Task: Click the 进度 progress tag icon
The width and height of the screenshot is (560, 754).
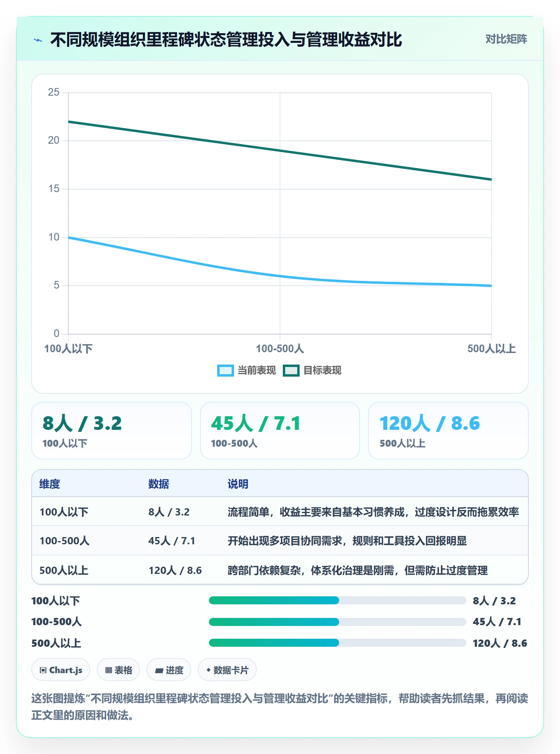Action: point(159,670)
